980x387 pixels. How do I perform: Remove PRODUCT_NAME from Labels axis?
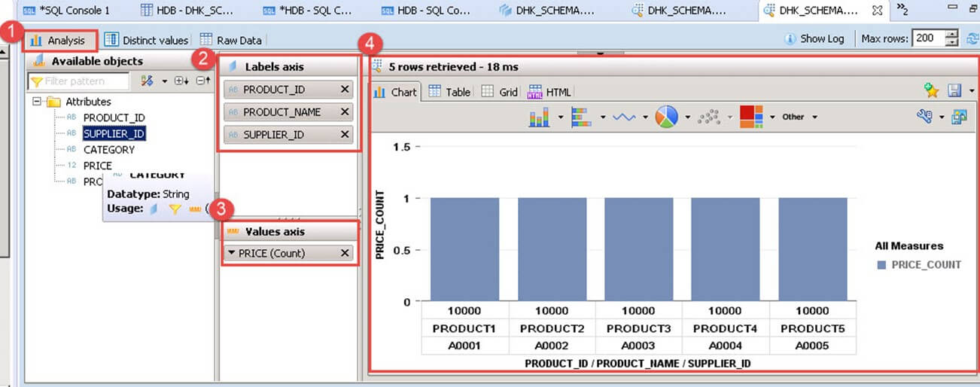pos(345,112)
